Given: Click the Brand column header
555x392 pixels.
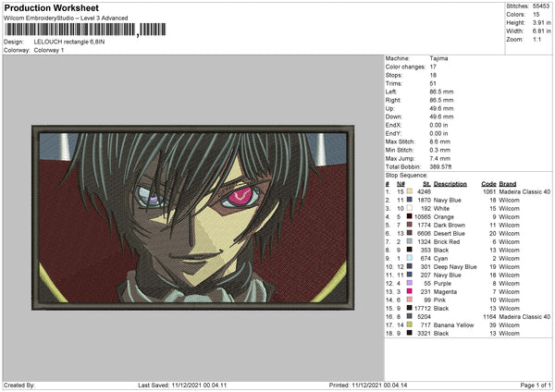Looking at the screenshot, I should (508, 184).
